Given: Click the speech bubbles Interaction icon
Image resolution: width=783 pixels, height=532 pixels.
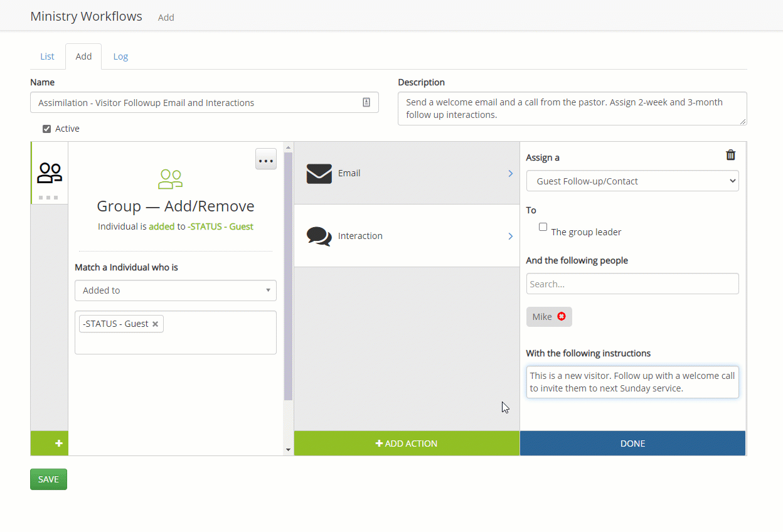Looking at the screenshot, I should click(319, 236).
